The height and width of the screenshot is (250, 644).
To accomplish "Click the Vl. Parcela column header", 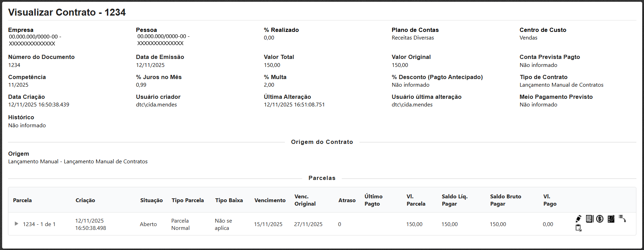I will point(416,200).
